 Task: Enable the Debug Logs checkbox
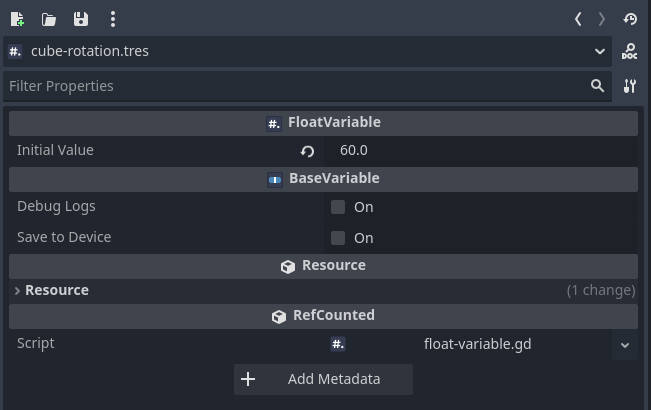click(338, 207)
